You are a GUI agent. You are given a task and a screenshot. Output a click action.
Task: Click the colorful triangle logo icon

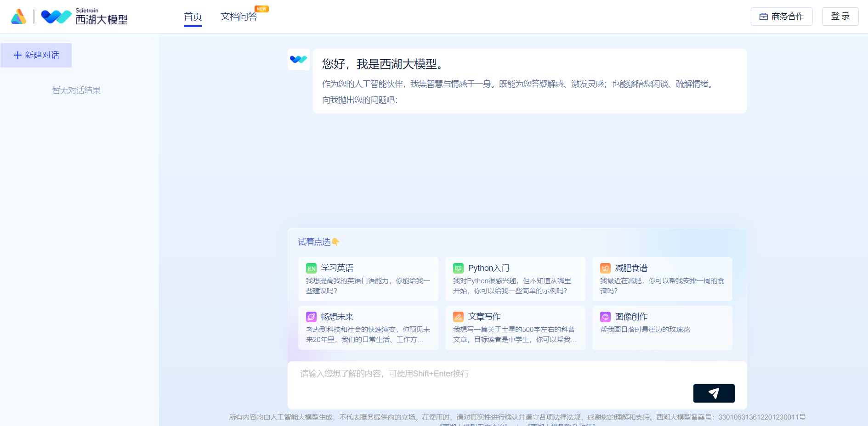click(x=18, y=17)
